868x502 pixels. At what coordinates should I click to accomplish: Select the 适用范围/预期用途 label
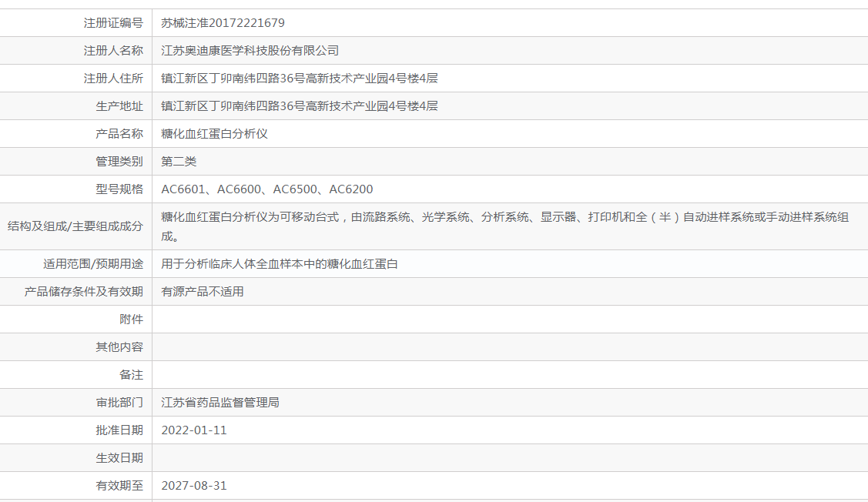tap(93, 263)
